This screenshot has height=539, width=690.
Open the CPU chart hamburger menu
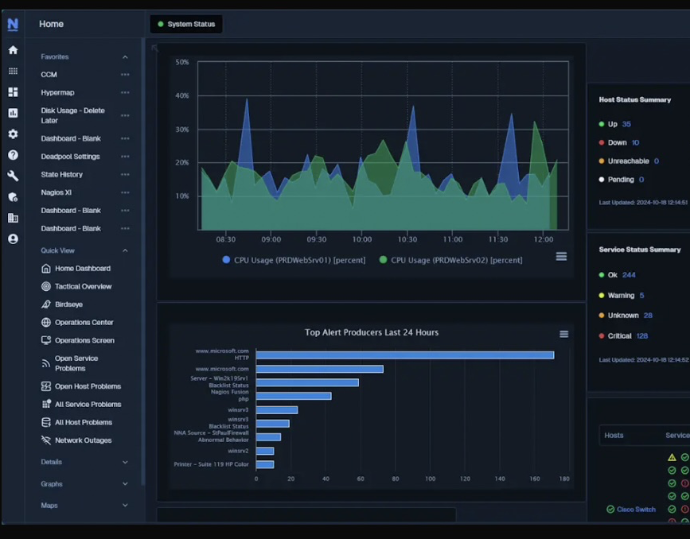point(561,256)
